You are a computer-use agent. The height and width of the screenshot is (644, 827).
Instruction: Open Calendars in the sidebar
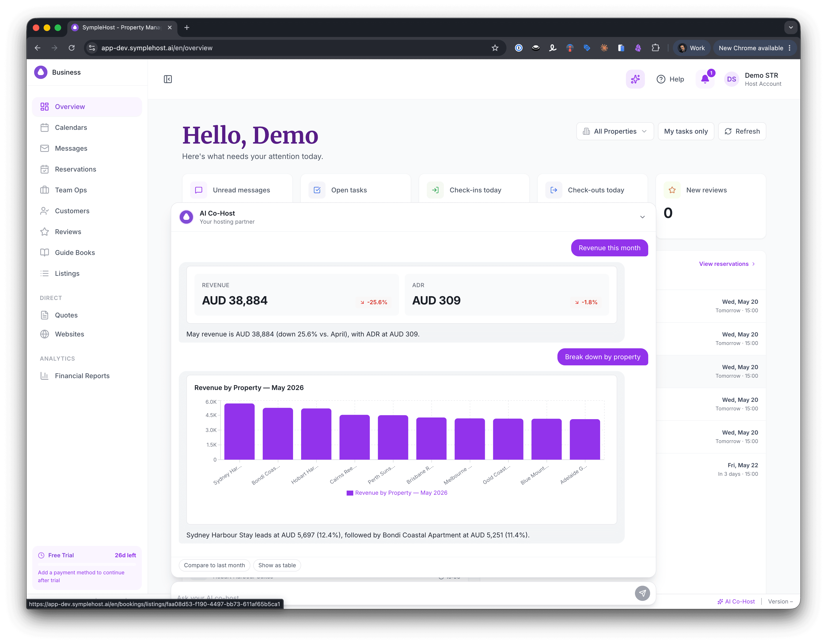point(87,127)
